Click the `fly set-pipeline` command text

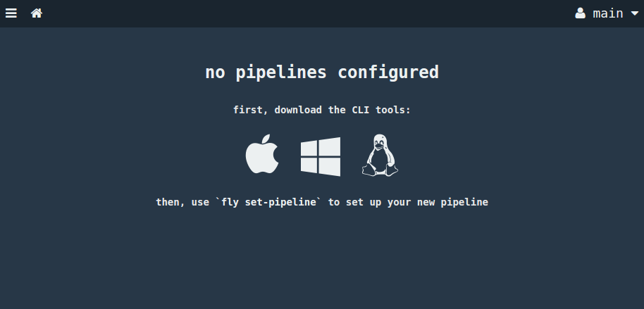[268, 202]
